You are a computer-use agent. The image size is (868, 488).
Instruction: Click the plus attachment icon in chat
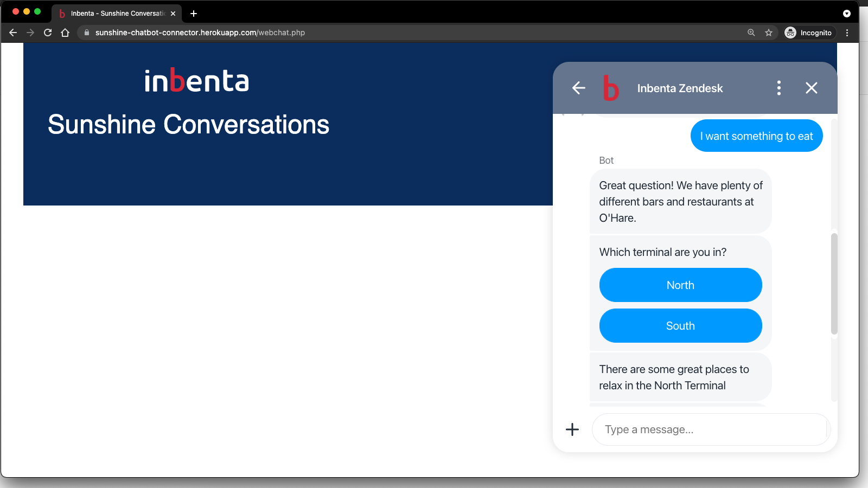572,429
